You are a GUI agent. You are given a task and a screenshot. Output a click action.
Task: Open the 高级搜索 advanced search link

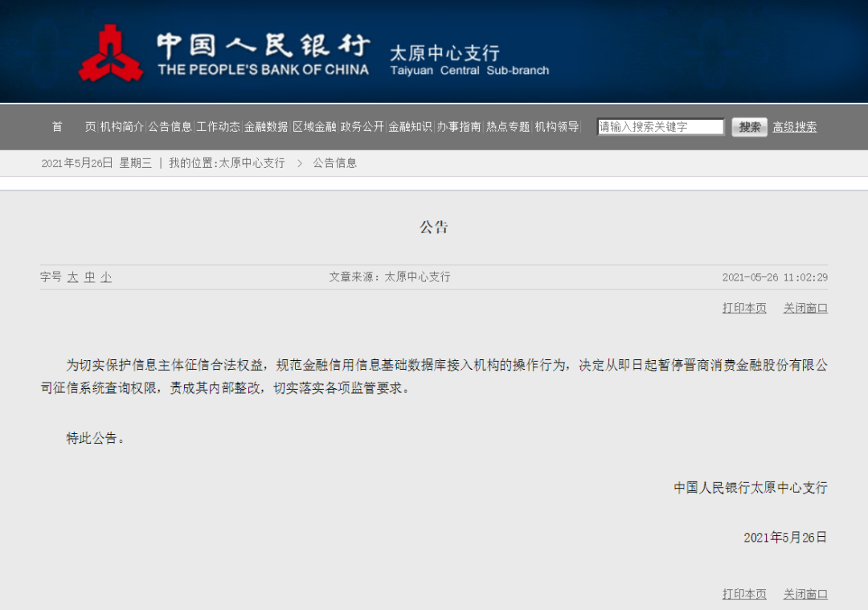coord(794,126)
